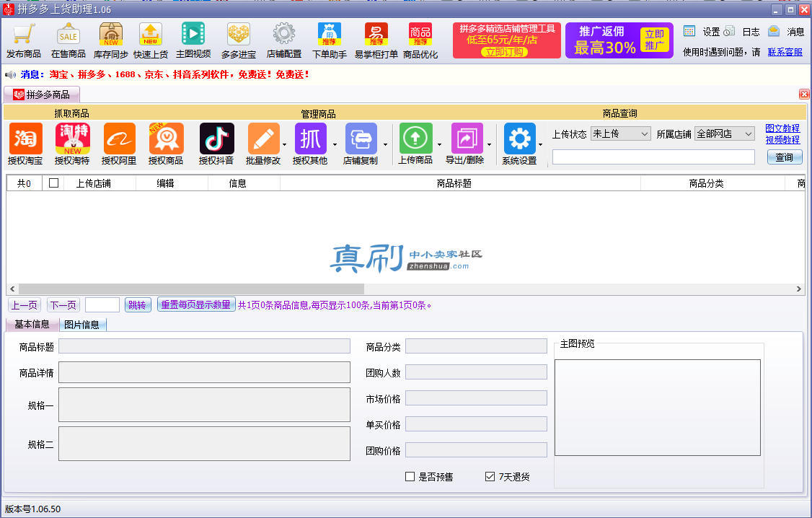
Task: Click table scrollbar right arrow
Action: coord(798,289)
